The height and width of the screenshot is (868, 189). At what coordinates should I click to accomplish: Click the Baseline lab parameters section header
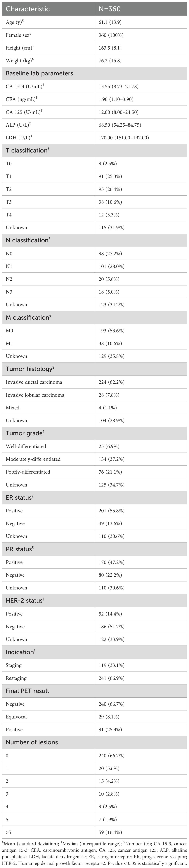tap(39, 73)
